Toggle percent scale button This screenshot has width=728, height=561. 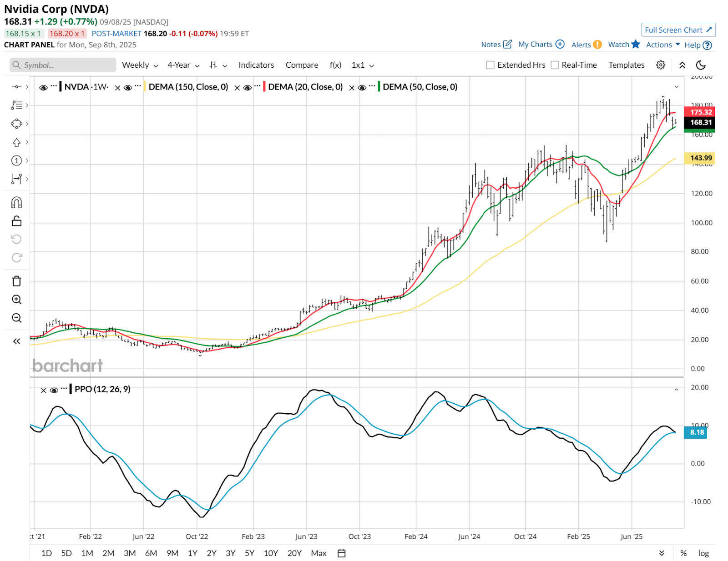click(683, 553)
